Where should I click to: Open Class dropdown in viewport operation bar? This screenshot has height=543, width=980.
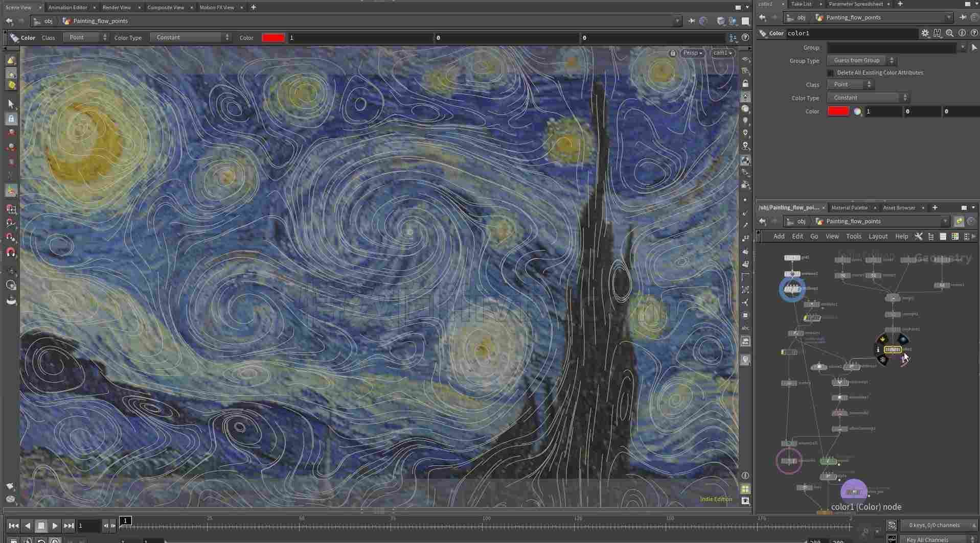pyautogui.click(x=85, y=37)
